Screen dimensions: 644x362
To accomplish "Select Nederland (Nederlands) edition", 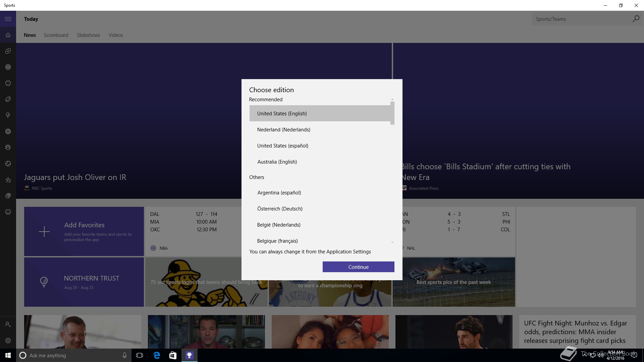I will [320, 129].
